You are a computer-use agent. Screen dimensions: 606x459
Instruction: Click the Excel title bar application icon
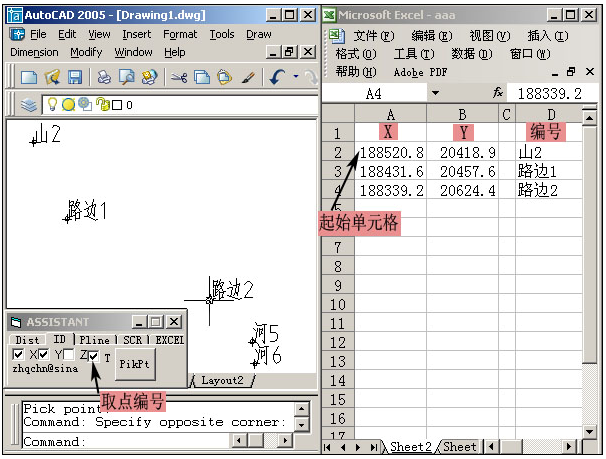pos(329,15)
